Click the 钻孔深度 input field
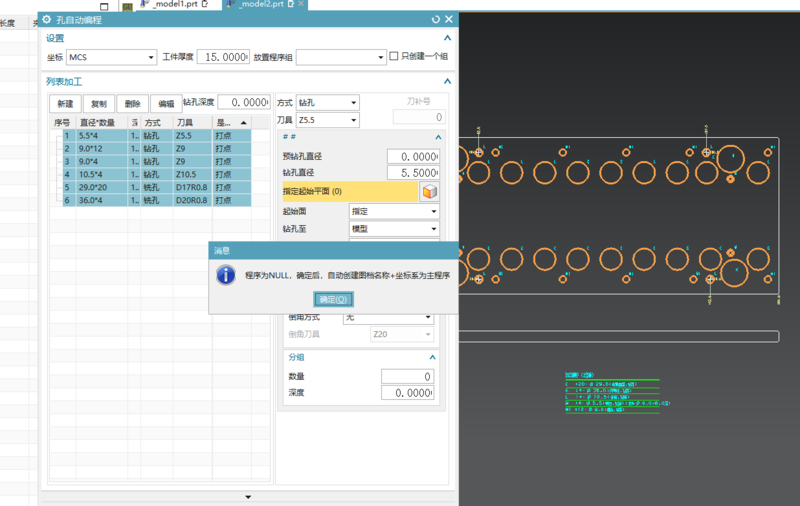 pyautogui.click(x=244, y=103)
